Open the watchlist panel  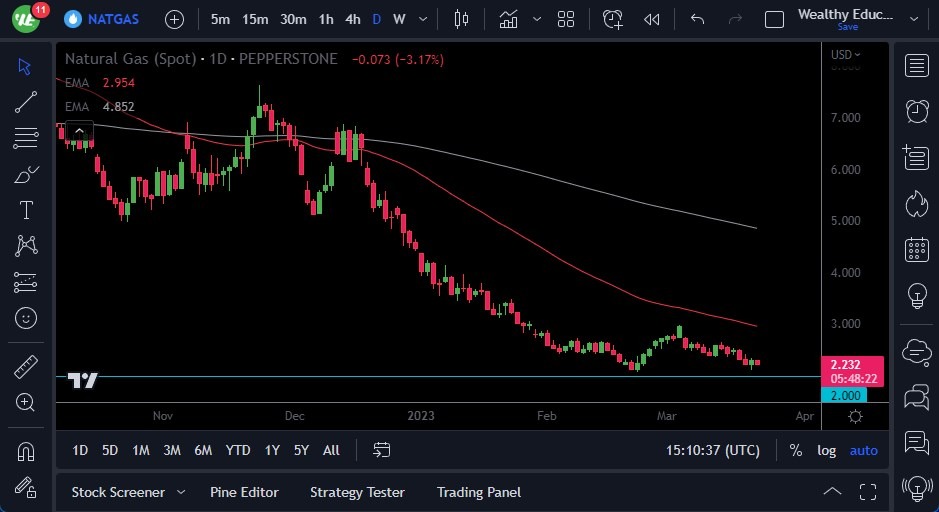[916, 66]
